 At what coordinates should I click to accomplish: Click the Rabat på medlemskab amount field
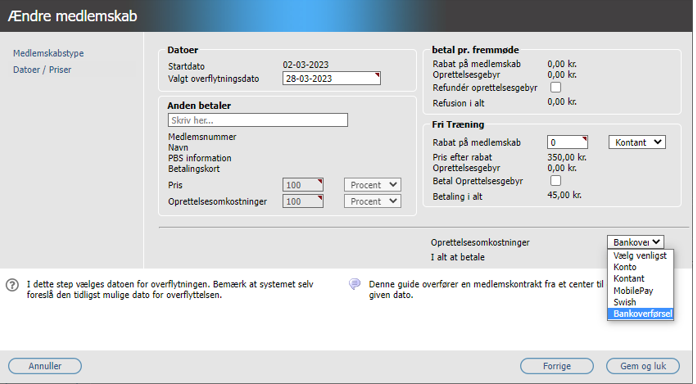click(567, 143)
